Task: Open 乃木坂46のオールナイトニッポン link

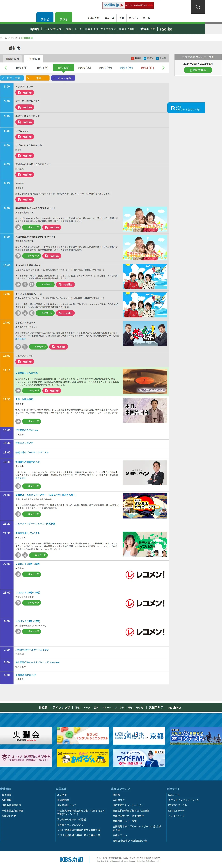Action: click(x=32, y=650)
